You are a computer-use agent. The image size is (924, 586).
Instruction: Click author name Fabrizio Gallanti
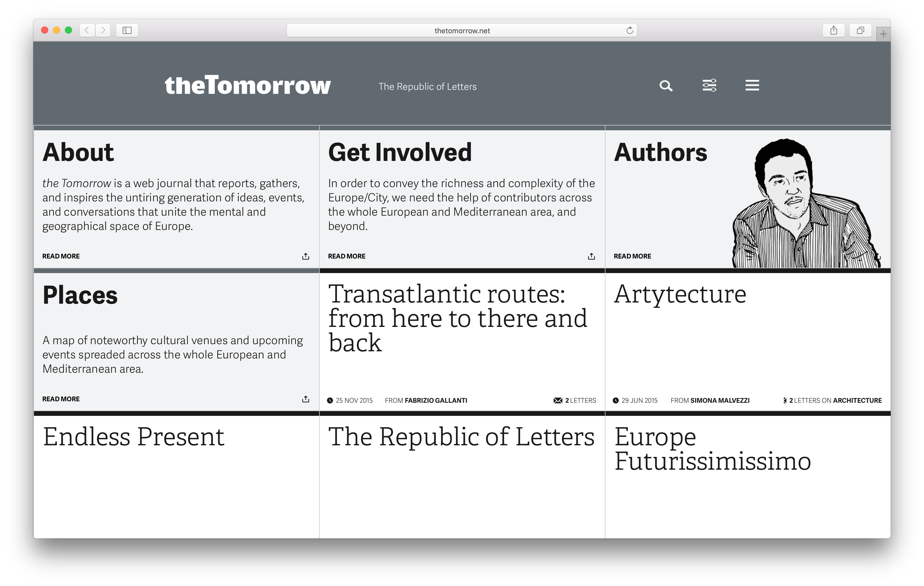436,400
